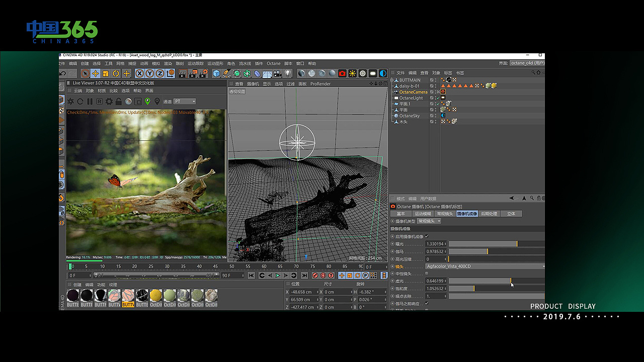Image resolution: width=644 pixels, height=362 pixels.
Task: Click the Octane daylight sun icon
Action: 352,73
